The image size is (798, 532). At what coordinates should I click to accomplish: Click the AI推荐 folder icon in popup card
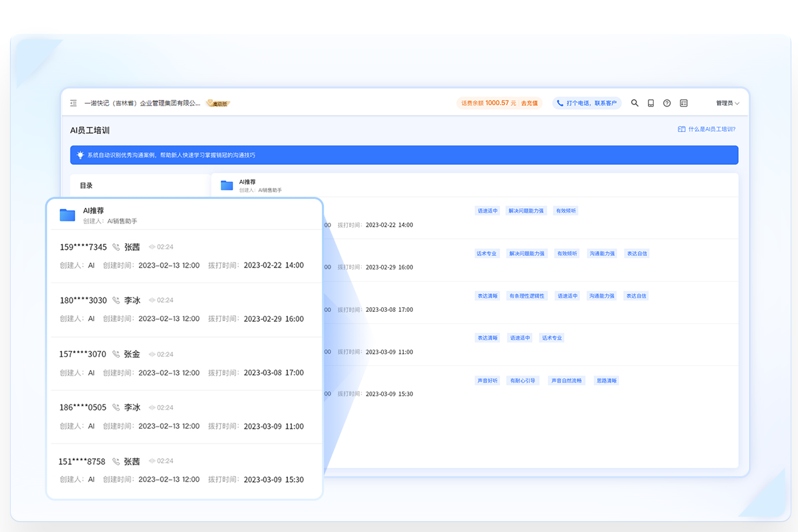click(x=67, y=215)
